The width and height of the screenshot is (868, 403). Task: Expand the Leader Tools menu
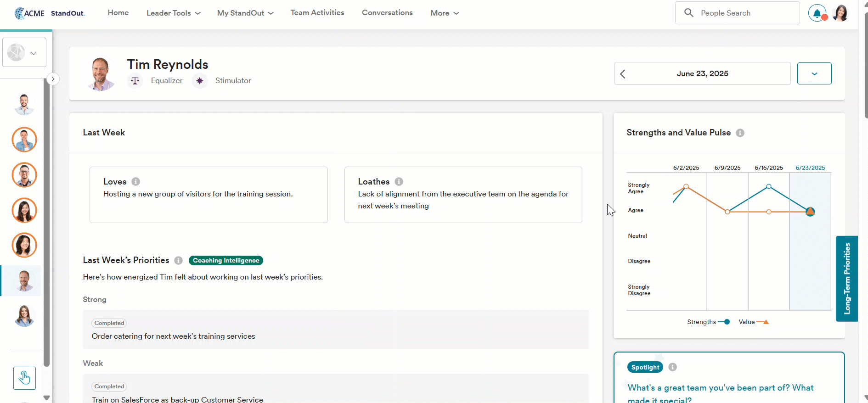[174, 13]
